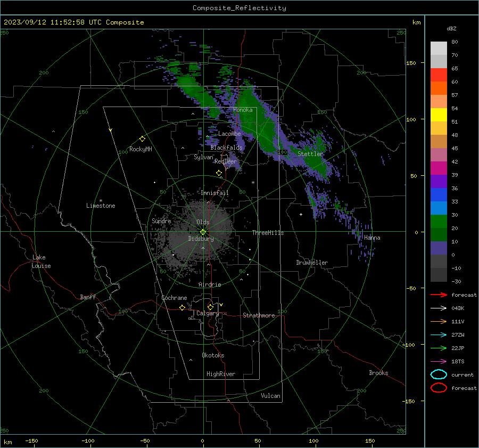Click the red forecast arrow in the legend

[x=439, y=295]
